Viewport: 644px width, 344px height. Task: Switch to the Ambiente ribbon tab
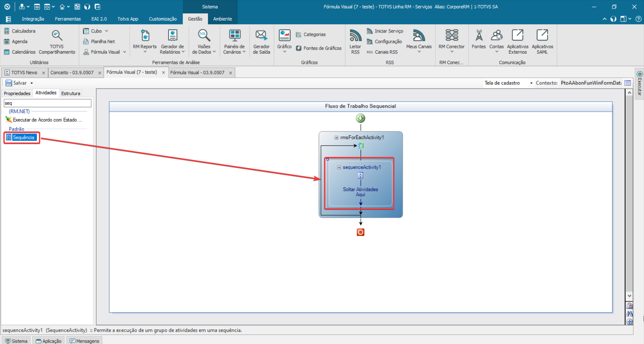click(222, 19)
